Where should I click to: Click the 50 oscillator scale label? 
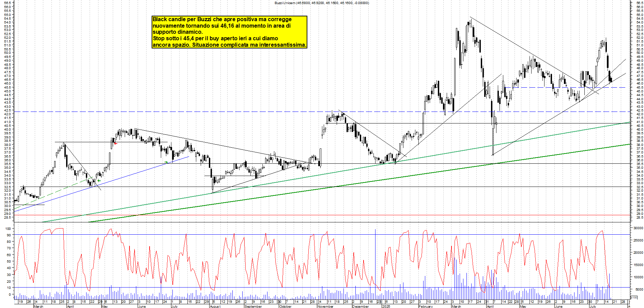(x=9, y=262)
